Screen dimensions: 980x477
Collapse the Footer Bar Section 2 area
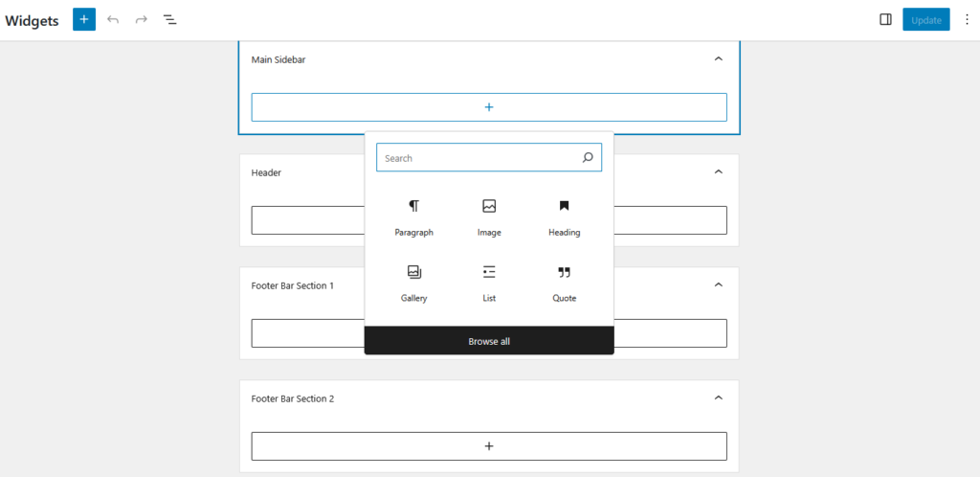pyautogui.click(x=718, y=397)
